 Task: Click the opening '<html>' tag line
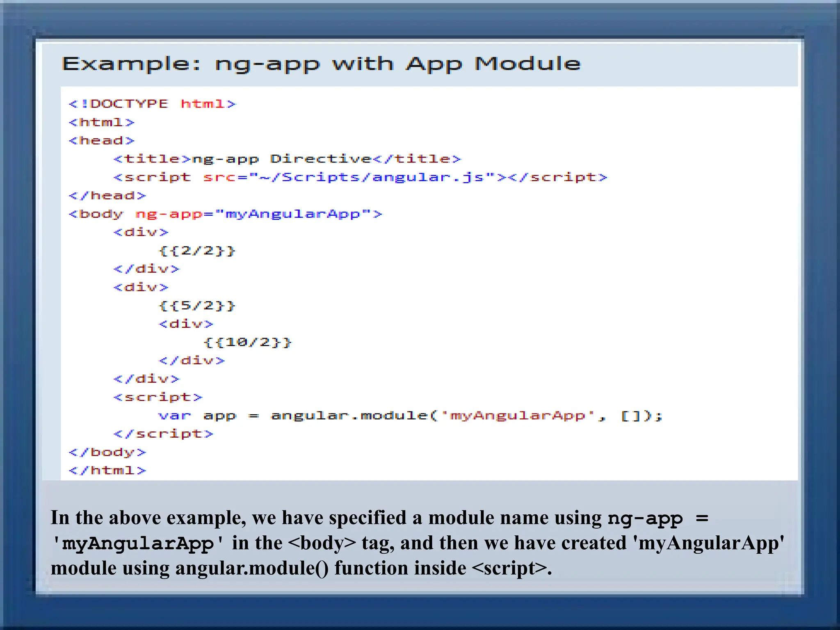[102, 122]
